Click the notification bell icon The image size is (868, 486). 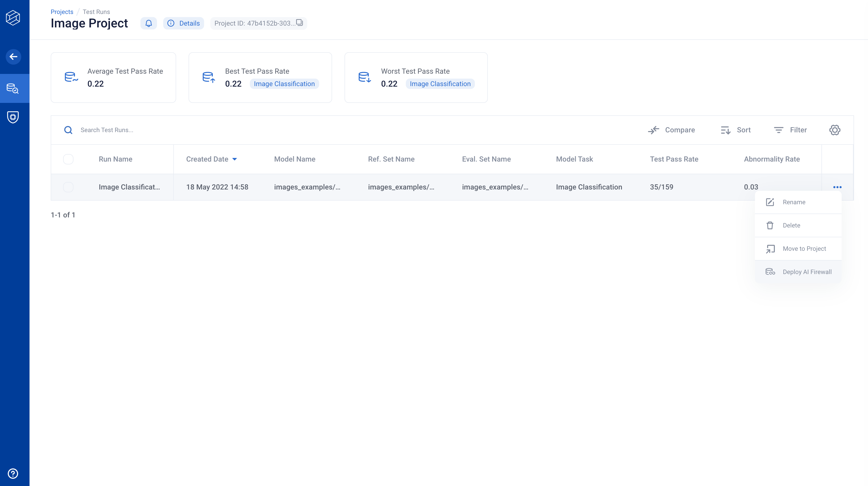pyautogui.click(x=149, y=23)
